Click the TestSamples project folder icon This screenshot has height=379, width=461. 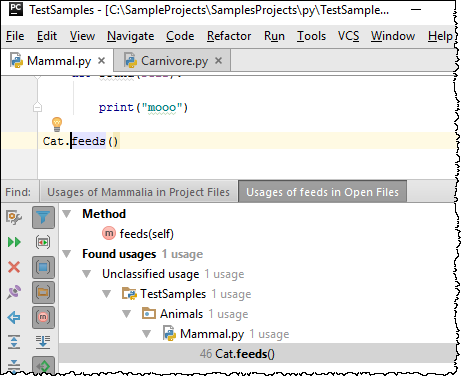click(129, 294)
